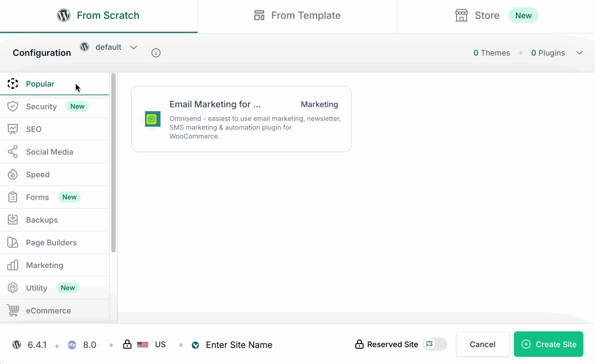The width and height of the screenshot is (595, 364).
Task: Switch to the From Template tab
Action: [297, 15]
